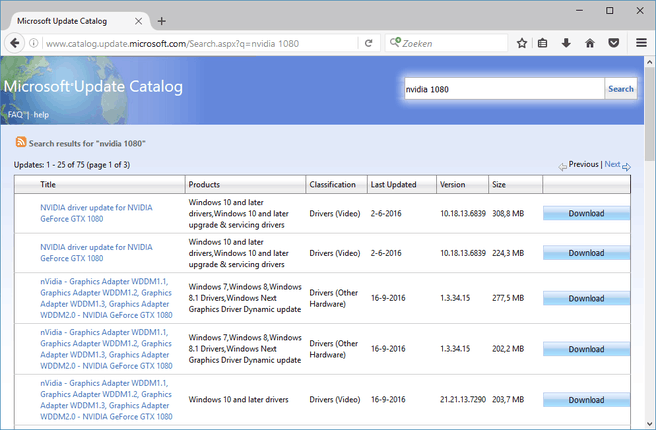Go to Next page of results
Screen dimensions: 656x430
point(612,164)
